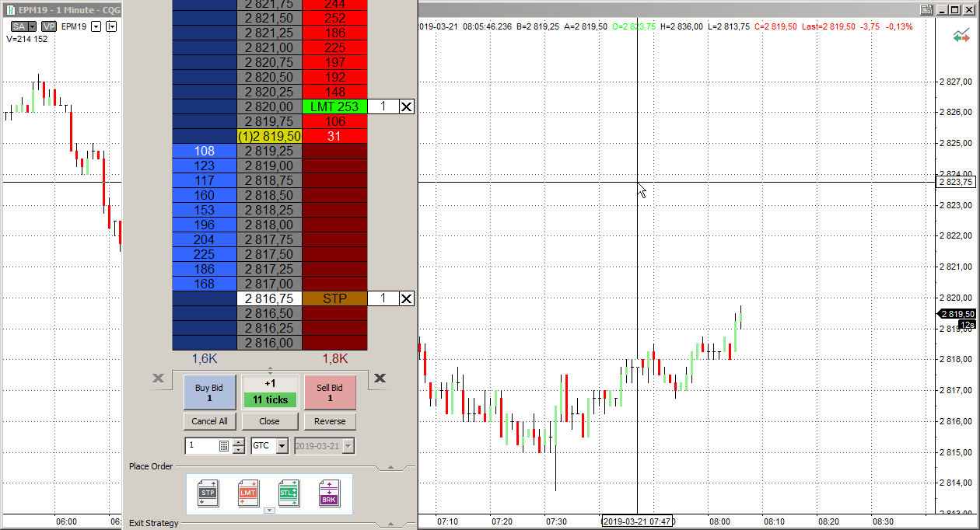Screen dimensions: 980x530
Task: Open the dropdown arrow next to EPM19
Action: pyautogui.click(x=96, y=26)
